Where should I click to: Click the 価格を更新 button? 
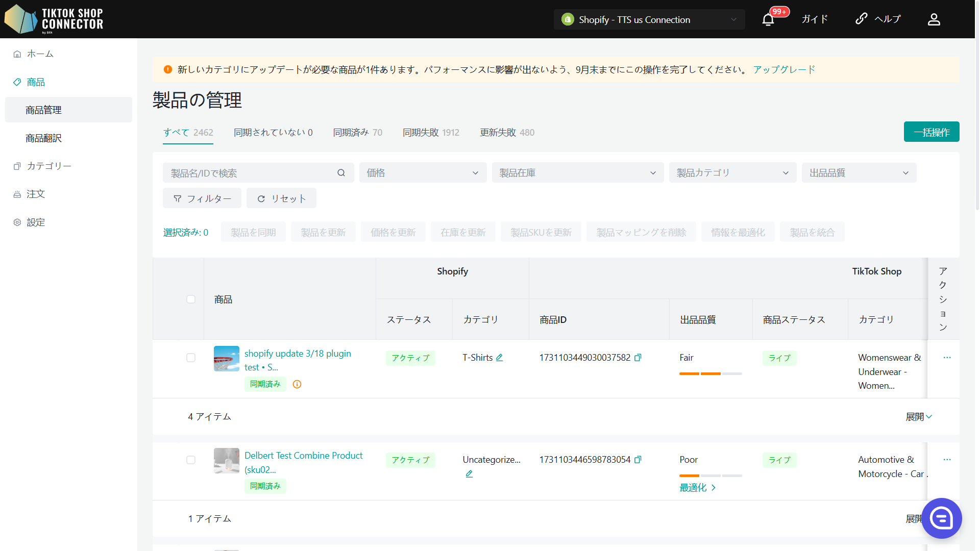coord(393,232)
